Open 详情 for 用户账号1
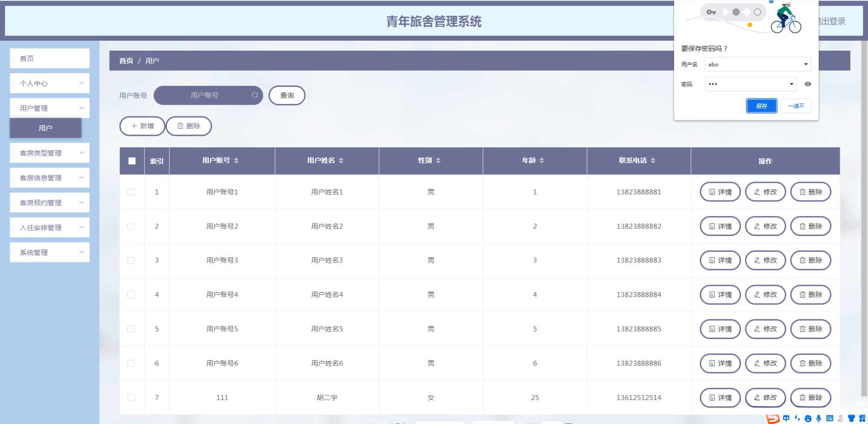This screenshot has width=868, height=424. 721,192
